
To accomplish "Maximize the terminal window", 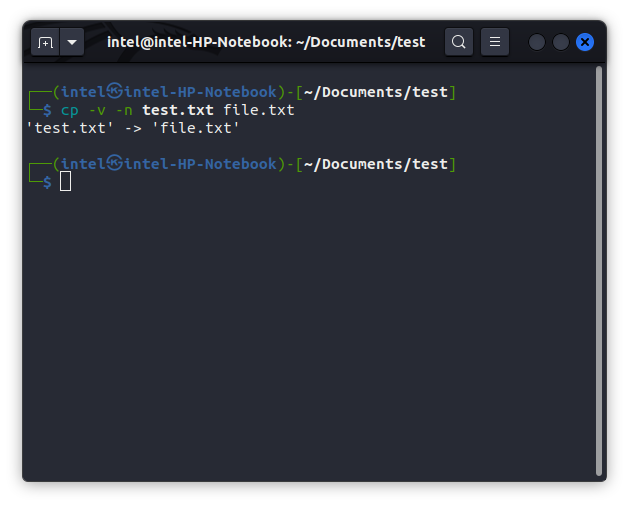I will [561, 42].
